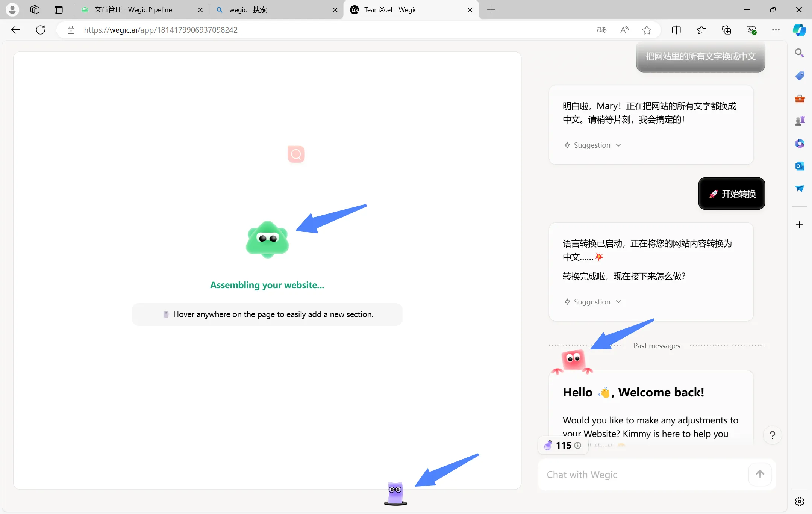The height and width of the screenshot is (514, 812).
Task: Click the Assembling your website text
Action: 267,285
